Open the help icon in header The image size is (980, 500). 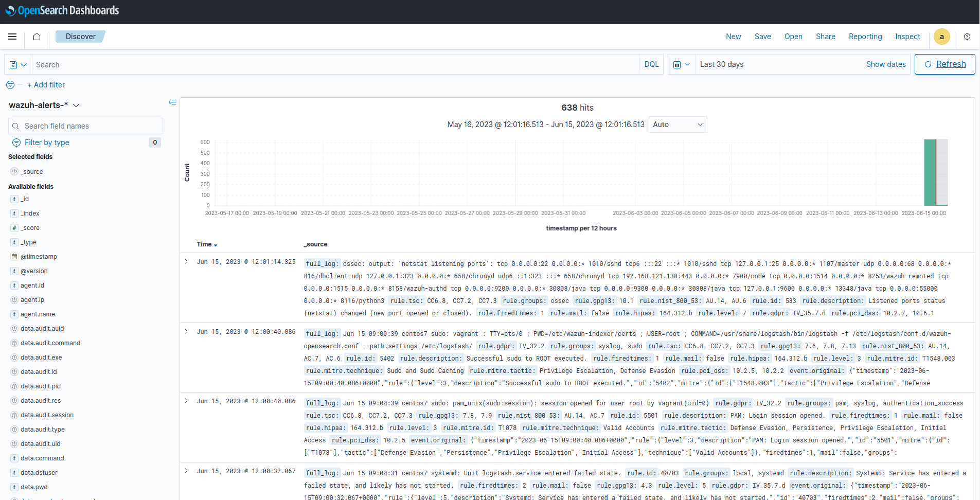(967, 37)
